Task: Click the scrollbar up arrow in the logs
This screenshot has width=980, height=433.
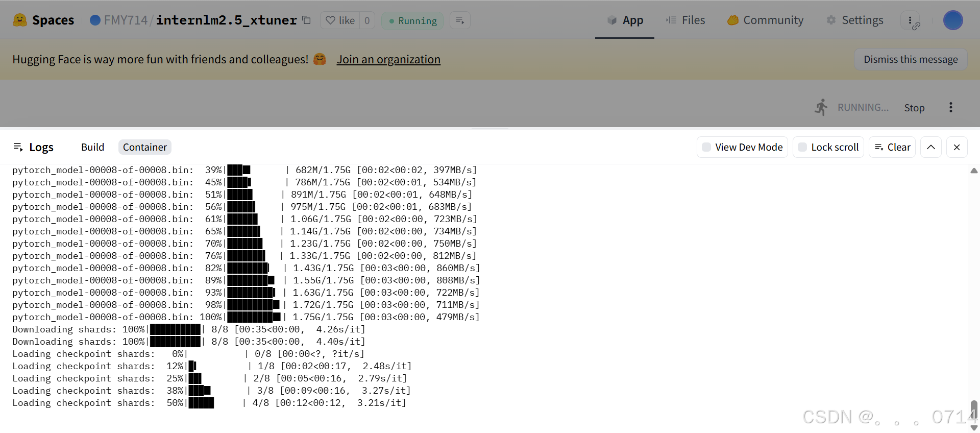Action: coord(974,171)
